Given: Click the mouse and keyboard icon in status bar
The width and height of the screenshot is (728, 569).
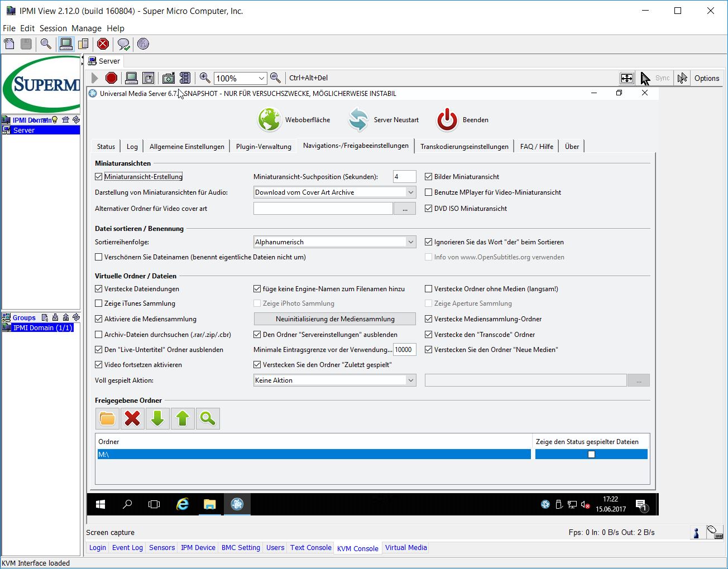Looking at the screenshot, I should [x=715, y=532].
